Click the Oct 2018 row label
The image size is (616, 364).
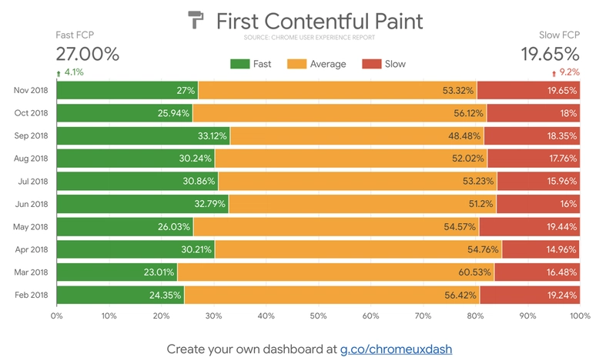[31, 113]
